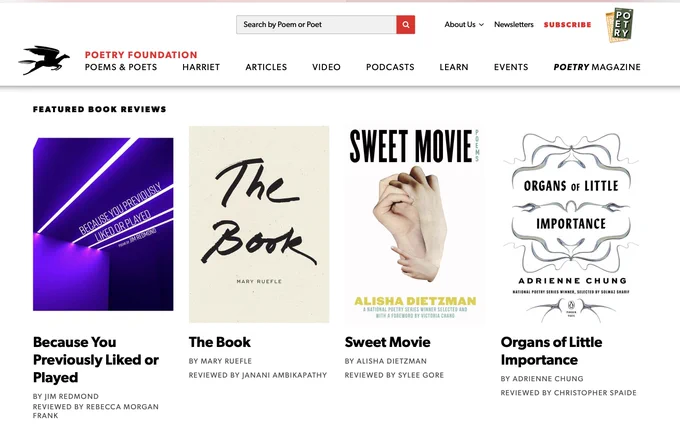
Task: Open the Sweet Movie title link
Action: click(388, 342)
